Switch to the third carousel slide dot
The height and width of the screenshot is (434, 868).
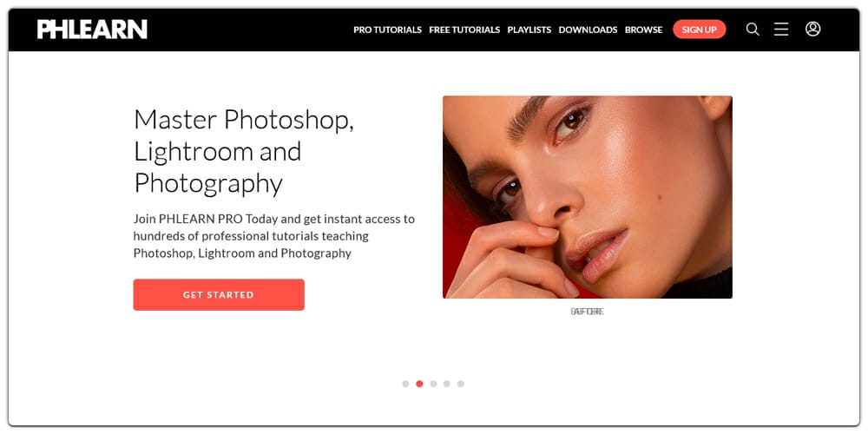coord(433,384)
